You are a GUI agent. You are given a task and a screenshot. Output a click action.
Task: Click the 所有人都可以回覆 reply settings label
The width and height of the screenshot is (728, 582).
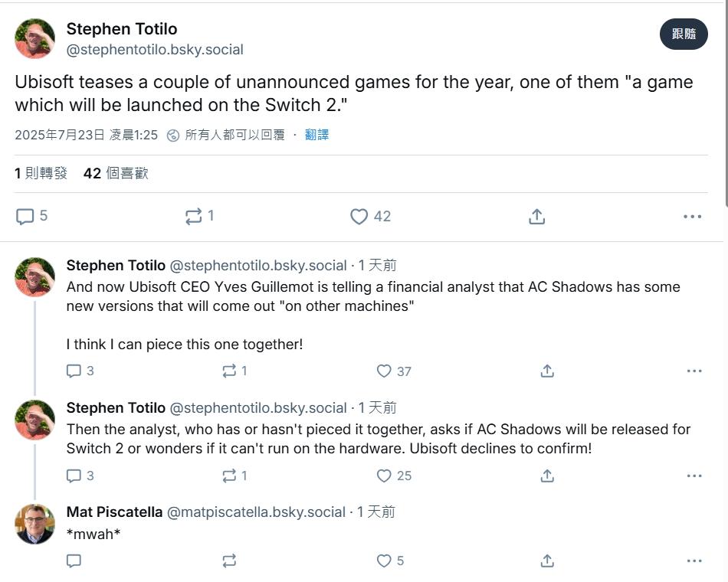tap(235, 135)
